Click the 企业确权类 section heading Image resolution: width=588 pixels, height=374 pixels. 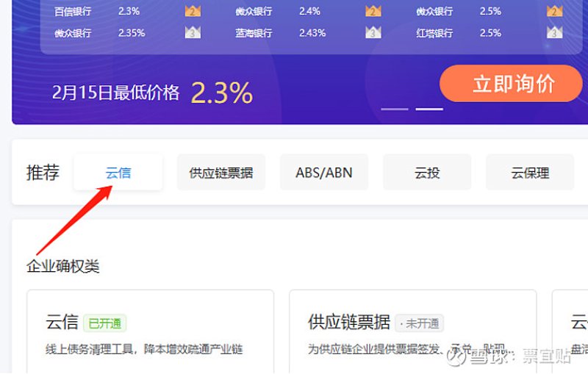pos(63,267)
